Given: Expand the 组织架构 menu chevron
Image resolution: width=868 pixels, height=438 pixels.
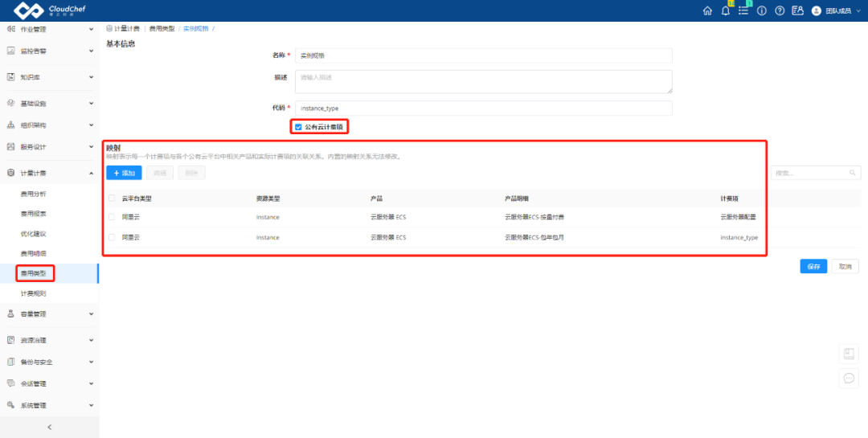Looking at the screenshot, I should [92, 125].
